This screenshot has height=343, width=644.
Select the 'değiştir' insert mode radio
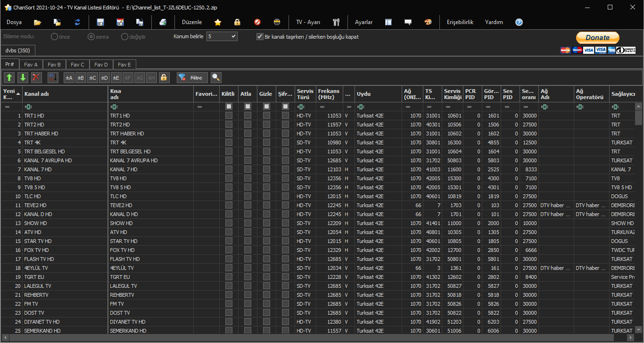124,36
